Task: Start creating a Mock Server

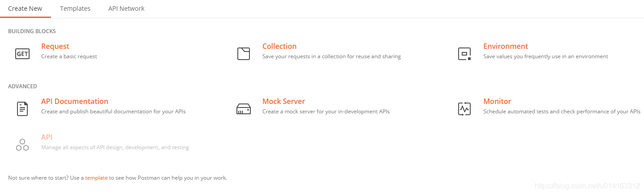Action: point(283,101)
